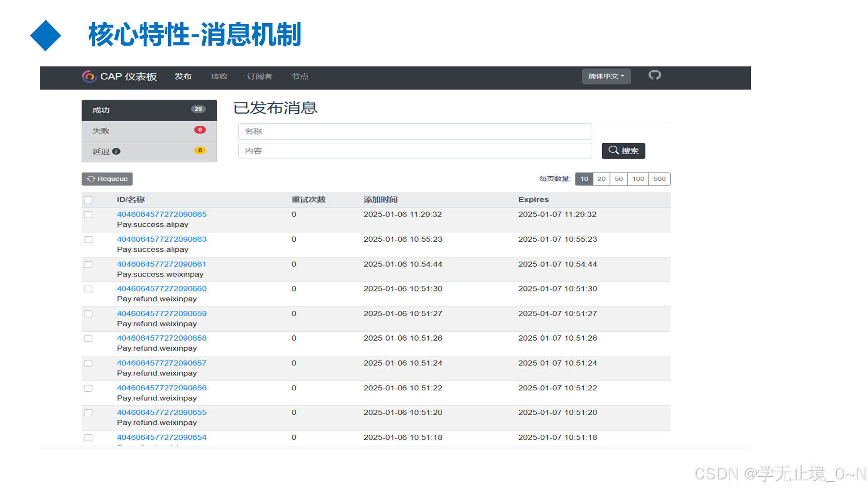The height and width of the screenshot is (488, 868).
Task: Click the 内容 content search field
Action: tap(415, 150)
